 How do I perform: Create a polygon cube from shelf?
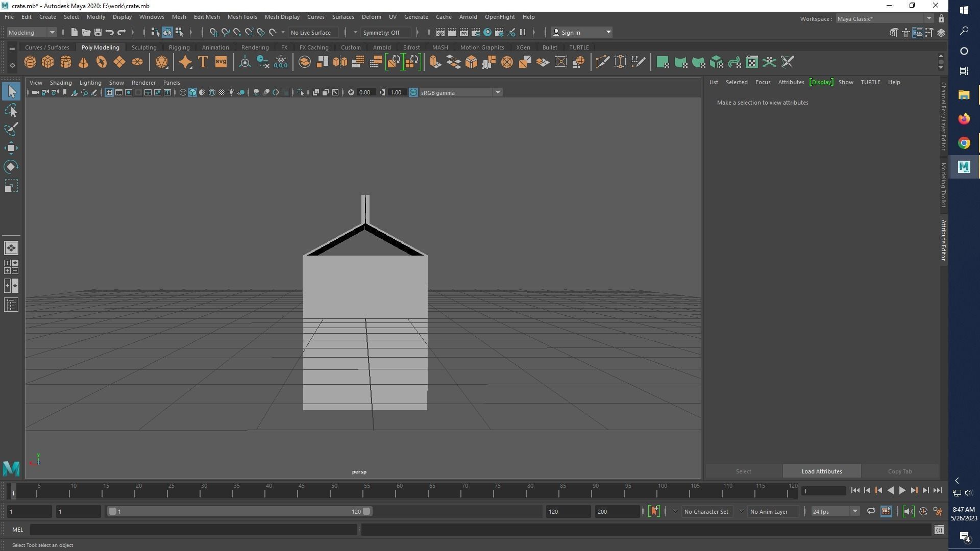tap(48, 62)
